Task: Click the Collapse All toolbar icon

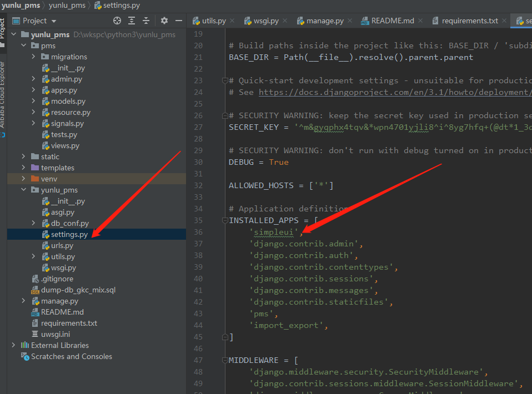Action: tap(146, 21)
